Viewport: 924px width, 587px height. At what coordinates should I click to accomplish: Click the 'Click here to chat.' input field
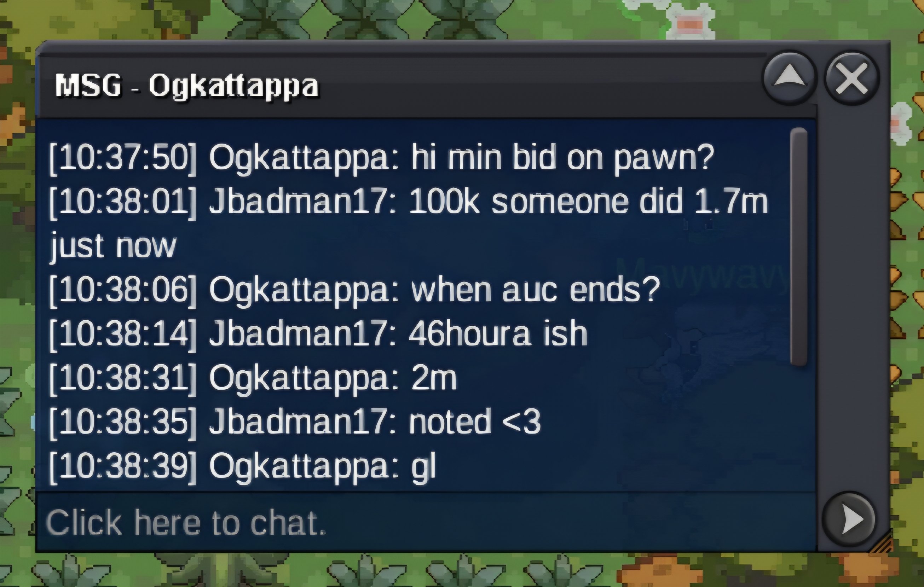[425, 522]
